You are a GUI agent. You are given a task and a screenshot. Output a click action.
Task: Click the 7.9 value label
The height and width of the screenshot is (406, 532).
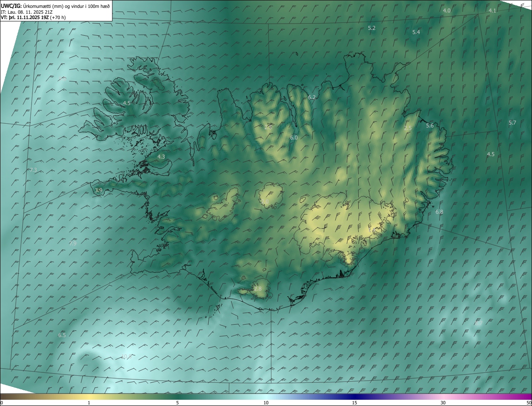coord(73,243)
